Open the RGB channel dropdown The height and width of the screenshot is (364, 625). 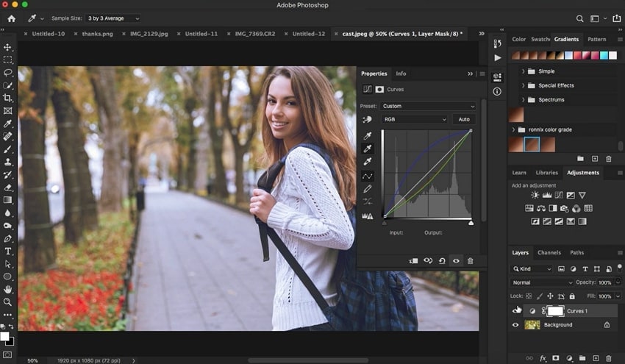click(x=415, y=119)
